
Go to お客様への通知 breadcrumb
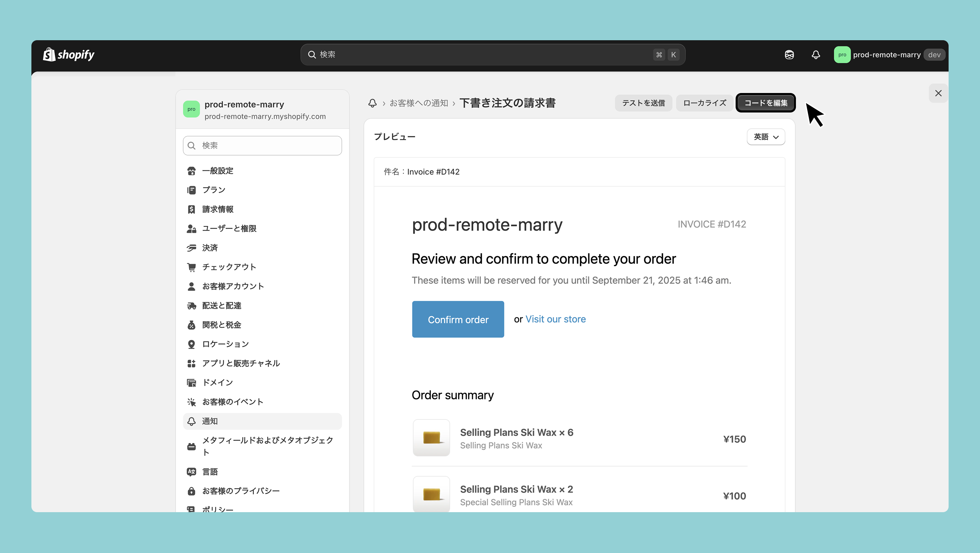coord(418,103)
